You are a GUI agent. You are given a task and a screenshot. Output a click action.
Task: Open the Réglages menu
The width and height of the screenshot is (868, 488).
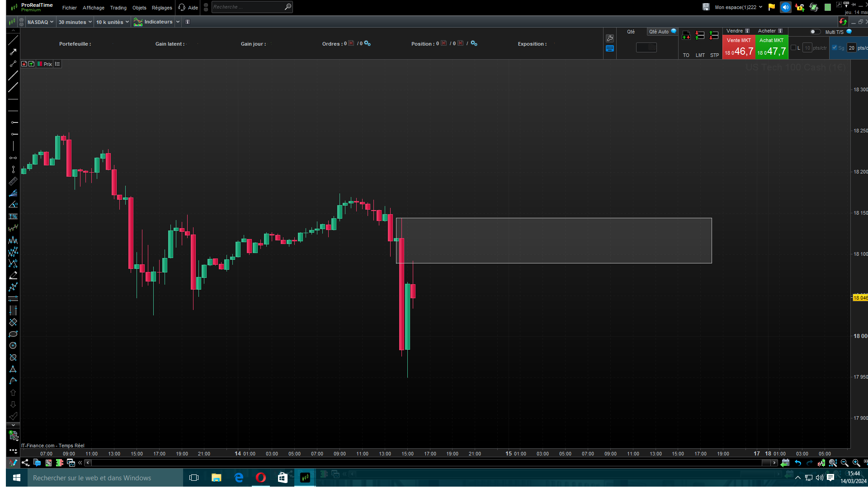coord(162,8)
